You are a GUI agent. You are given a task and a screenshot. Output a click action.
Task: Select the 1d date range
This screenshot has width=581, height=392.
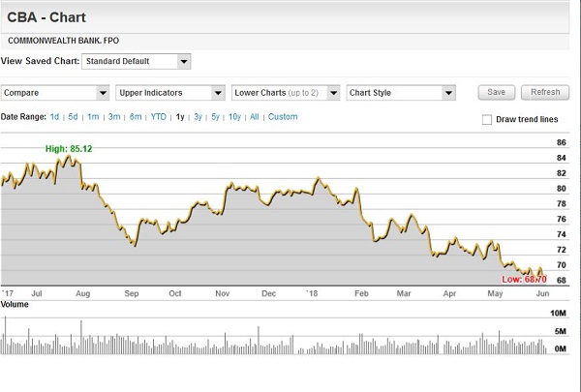coord(55,117)
